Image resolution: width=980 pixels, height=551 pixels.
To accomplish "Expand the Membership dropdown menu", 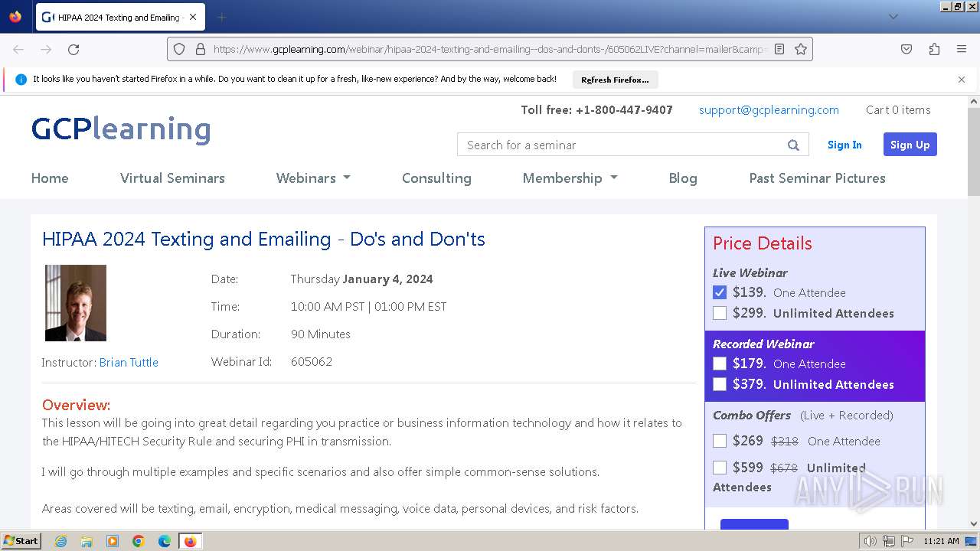I will point(570,178).
